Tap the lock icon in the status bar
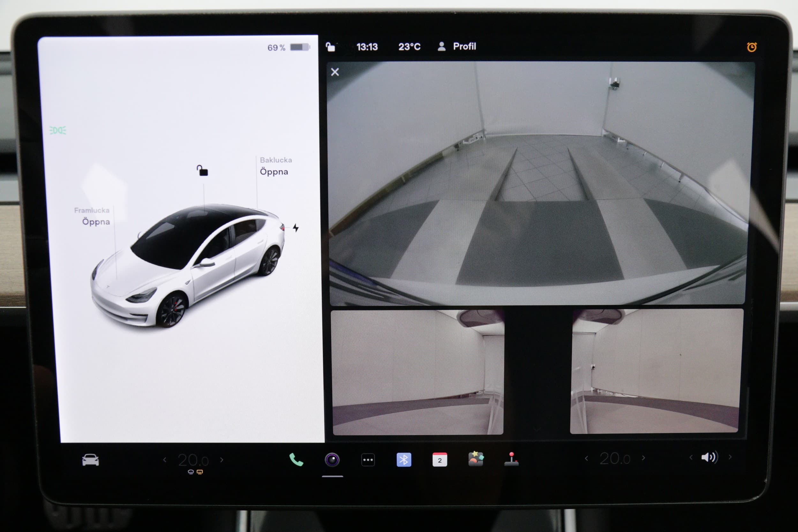 (330, 47)
